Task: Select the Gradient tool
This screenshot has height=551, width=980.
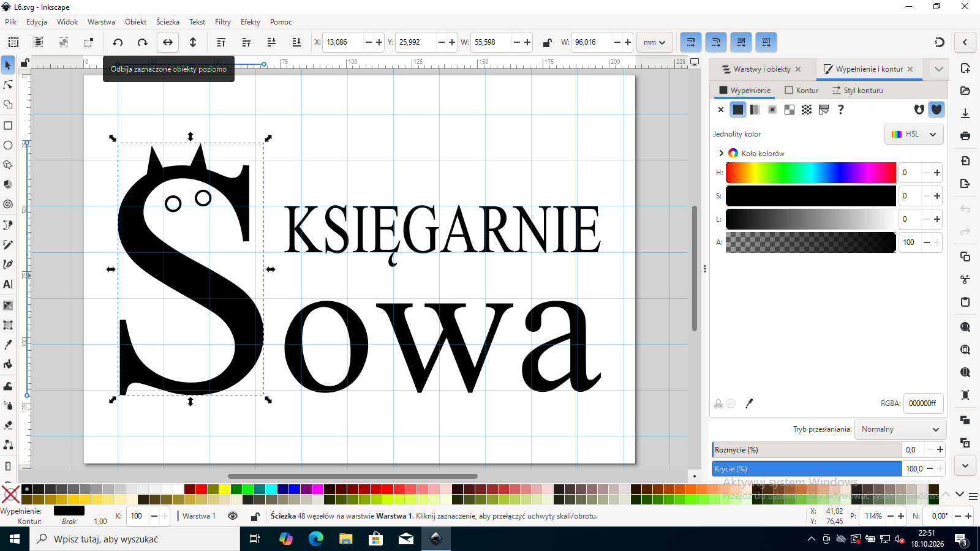Action: pos(8,305)
